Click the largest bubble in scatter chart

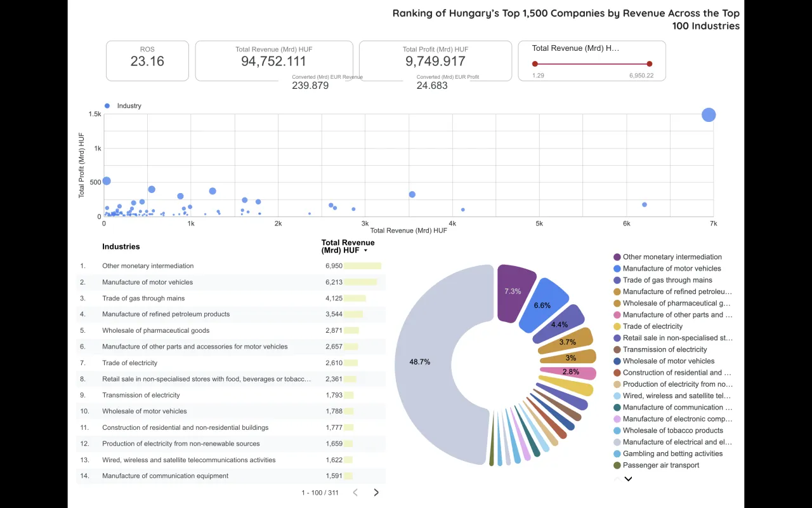pos(709,115)
